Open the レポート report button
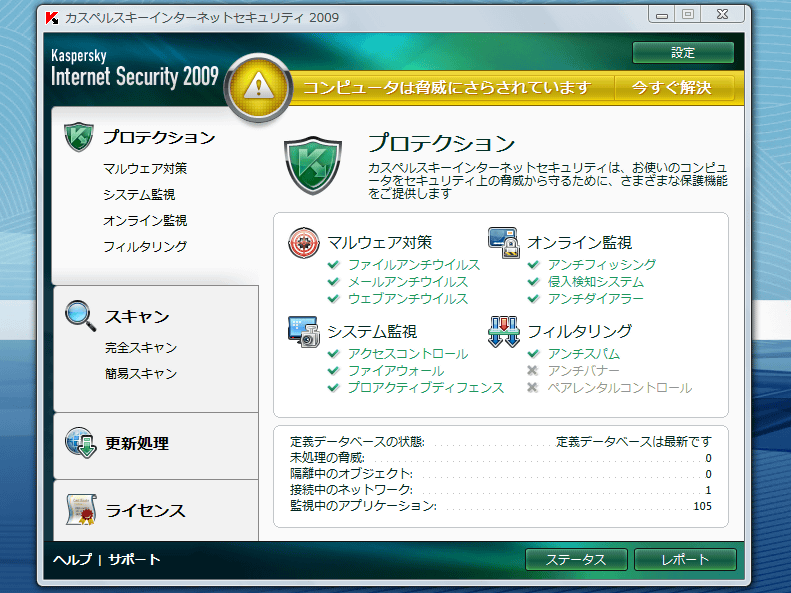Screen dimensions: 791x593 pyautogui.click(x=685, y=559)
